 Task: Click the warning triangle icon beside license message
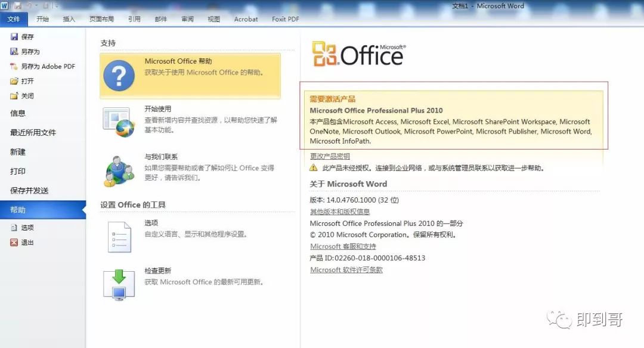tap(314, 167)
